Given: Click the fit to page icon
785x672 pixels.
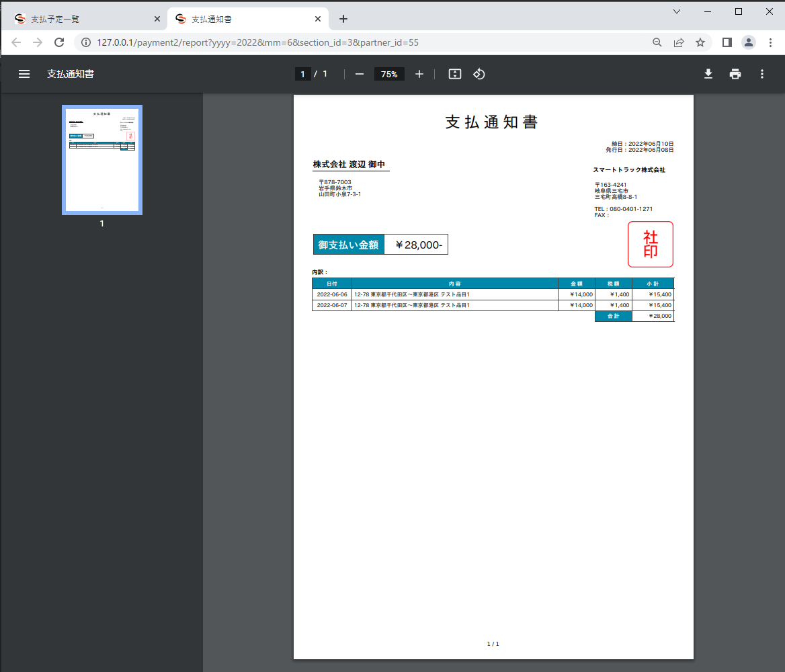Looking at the screenshot, I should coord(455,74).
